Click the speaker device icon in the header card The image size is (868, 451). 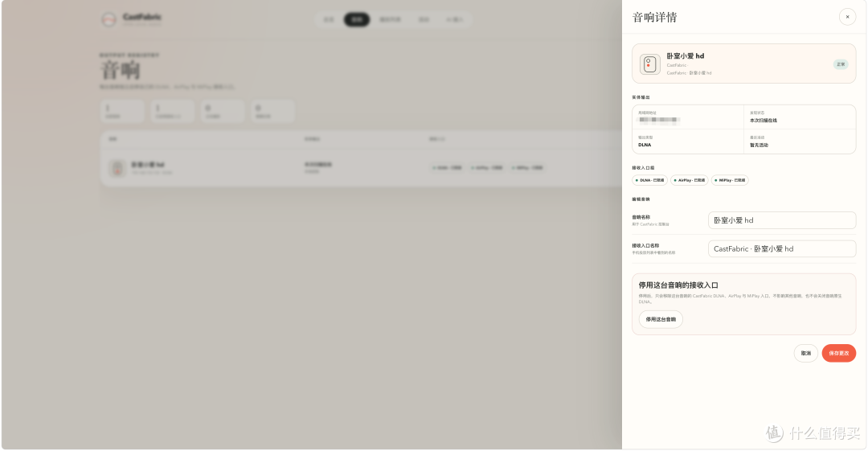[650, 64]
